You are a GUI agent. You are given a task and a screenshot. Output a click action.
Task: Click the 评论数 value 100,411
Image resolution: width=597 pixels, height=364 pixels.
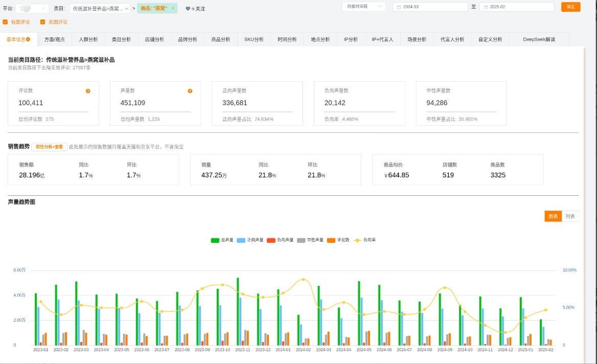(x=31, y=103)
